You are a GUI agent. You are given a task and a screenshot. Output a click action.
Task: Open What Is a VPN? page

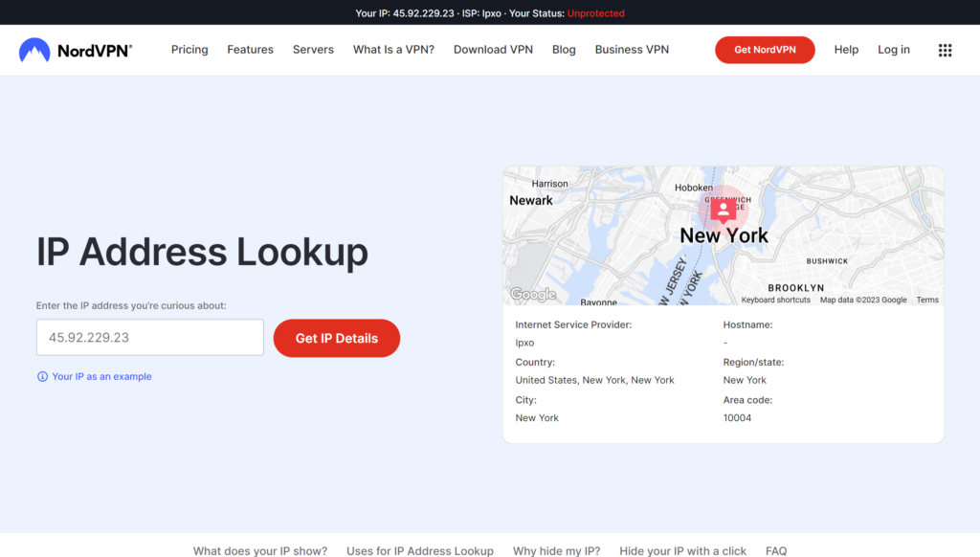pyautogui.click(x=393, y=50)
